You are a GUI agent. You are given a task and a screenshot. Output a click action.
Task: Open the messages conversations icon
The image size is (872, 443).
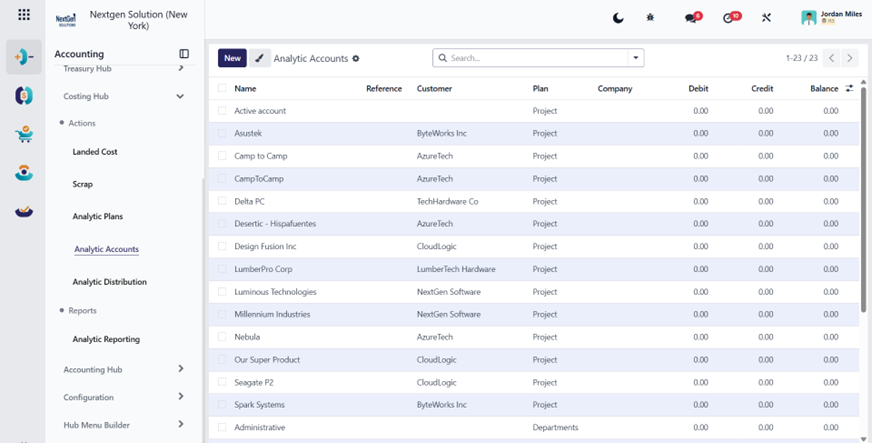(693, 17)
